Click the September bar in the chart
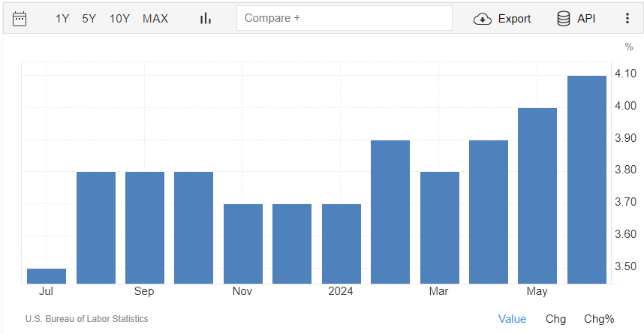Screen dimensions: 644x334 (145, 227)
